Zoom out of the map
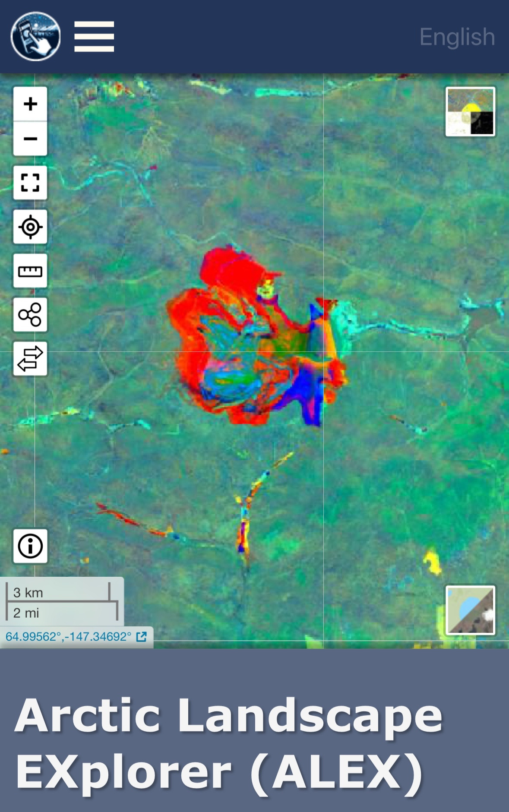The image size is (509, 812). tap(30, 139)
